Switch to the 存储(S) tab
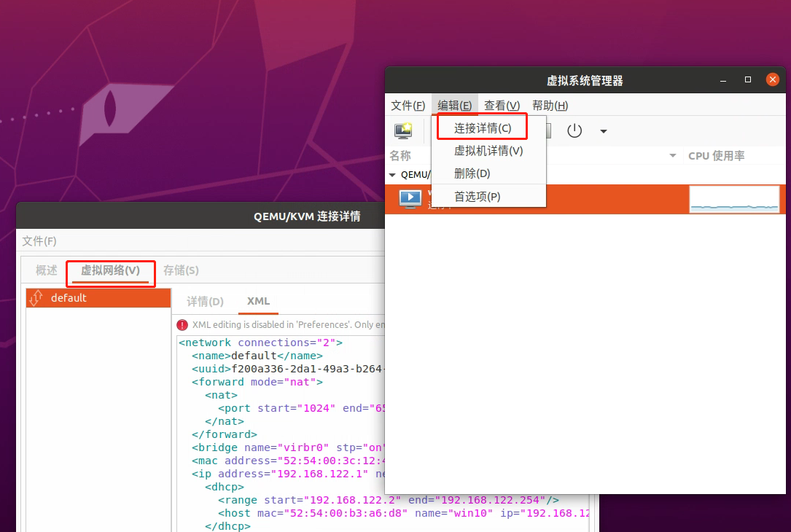Image resolution: width=791 pixels, height=532 pixels. [180, 270]
